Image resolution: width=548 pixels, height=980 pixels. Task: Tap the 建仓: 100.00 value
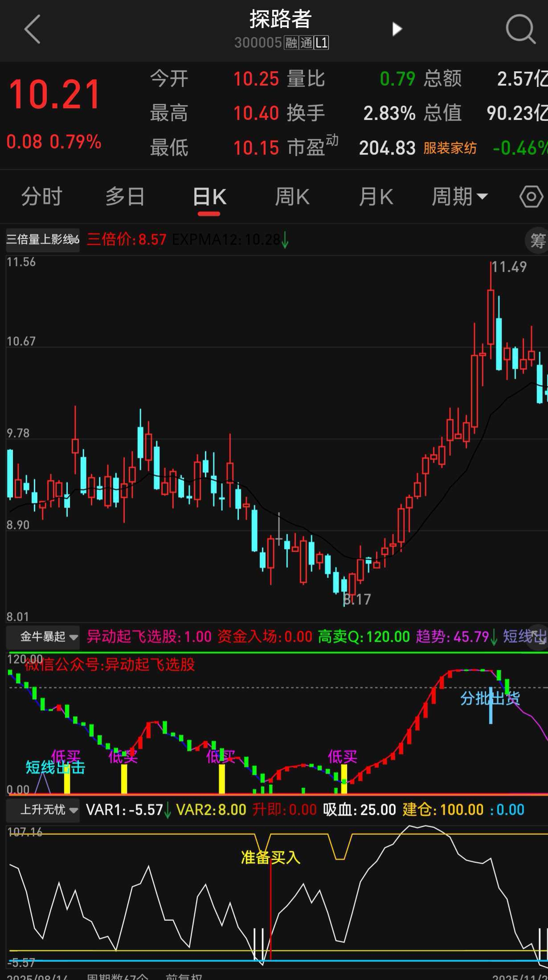pyautogui.click(x=443, y=810)
